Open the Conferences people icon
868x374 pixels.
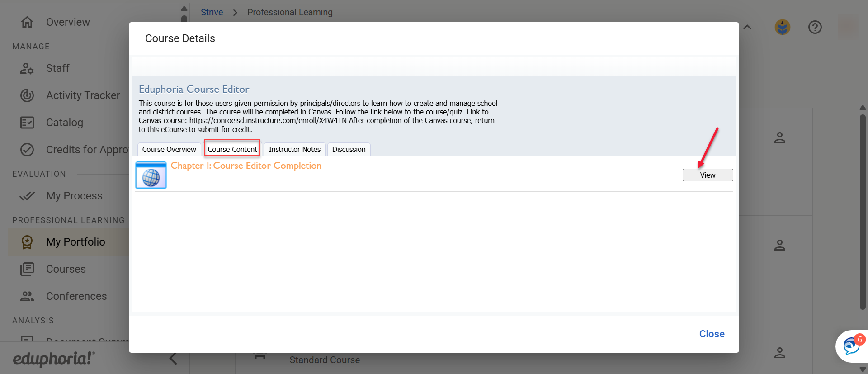pos(27,296)
